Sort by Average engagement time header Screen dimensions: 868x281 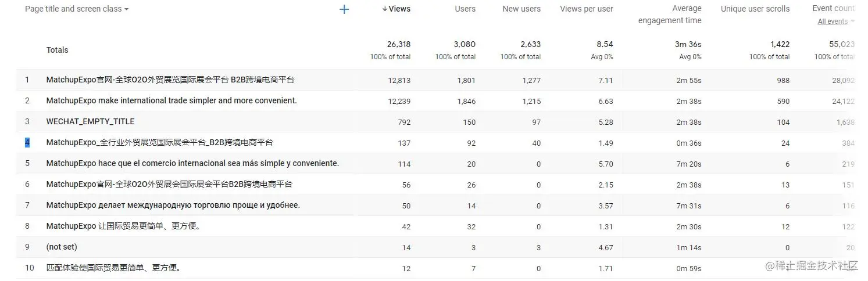(670, 15)
